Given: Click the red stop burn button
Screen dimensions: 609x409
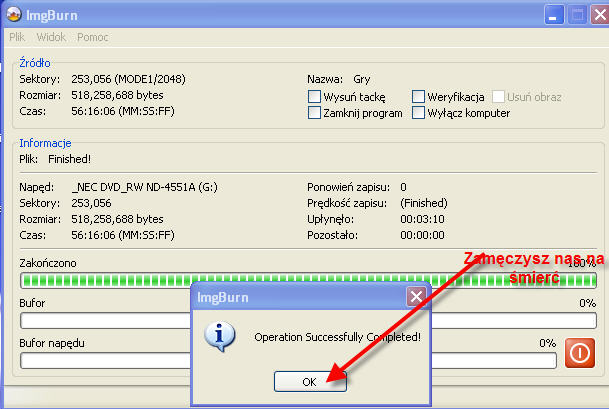Looking at the screenshot, I should (579, 353).
